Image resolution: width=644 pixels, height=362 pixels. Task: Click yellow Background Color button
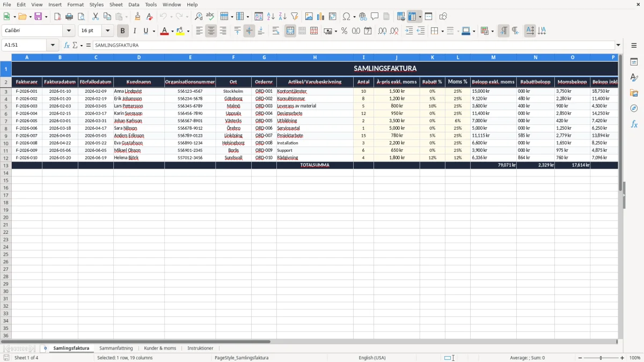click(x=180, y=31)
